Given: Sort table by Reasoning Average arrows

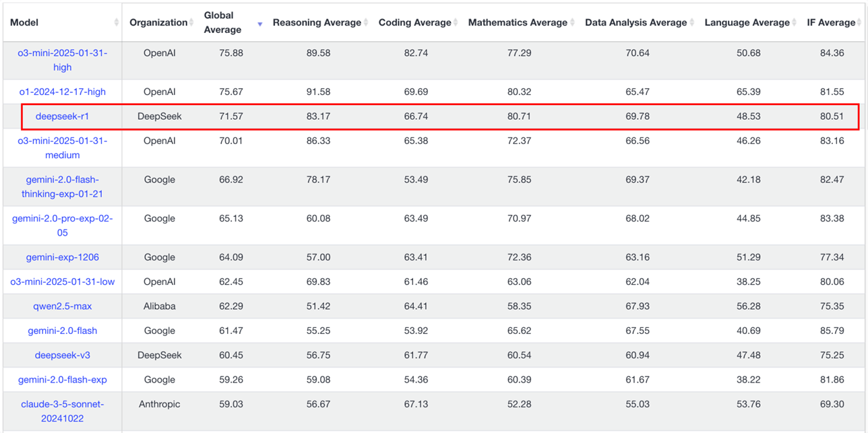Looking at the screenshot, I should tap(366, 23).
